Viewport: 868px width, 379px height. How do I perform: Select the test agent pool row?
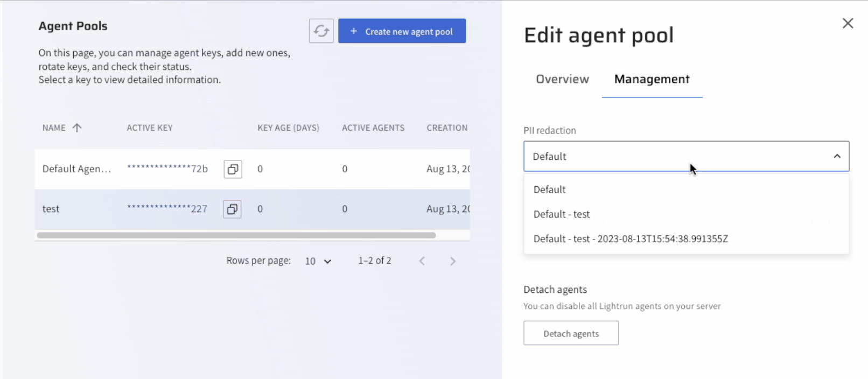(51, 209)
